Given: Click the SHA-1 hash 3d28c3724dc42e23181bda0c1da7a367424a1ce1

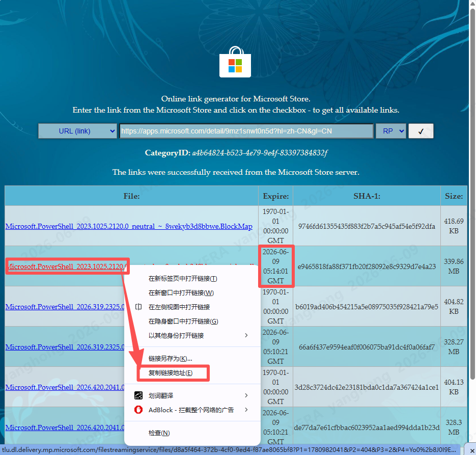Looking at the screenshot, I should click(x=367, y=387).
